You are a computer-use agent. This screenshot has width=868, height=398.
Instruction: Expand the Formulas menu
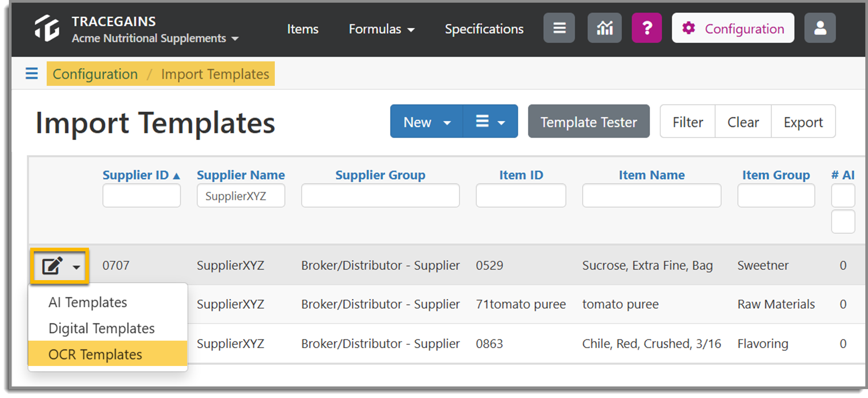tap(382, 29)
